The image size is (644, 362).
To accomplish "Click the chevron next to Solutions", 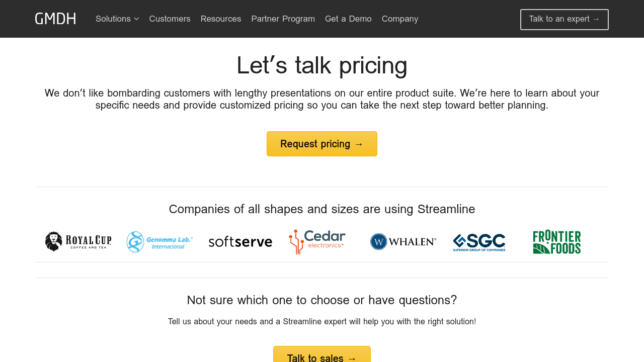I will 136,19.
